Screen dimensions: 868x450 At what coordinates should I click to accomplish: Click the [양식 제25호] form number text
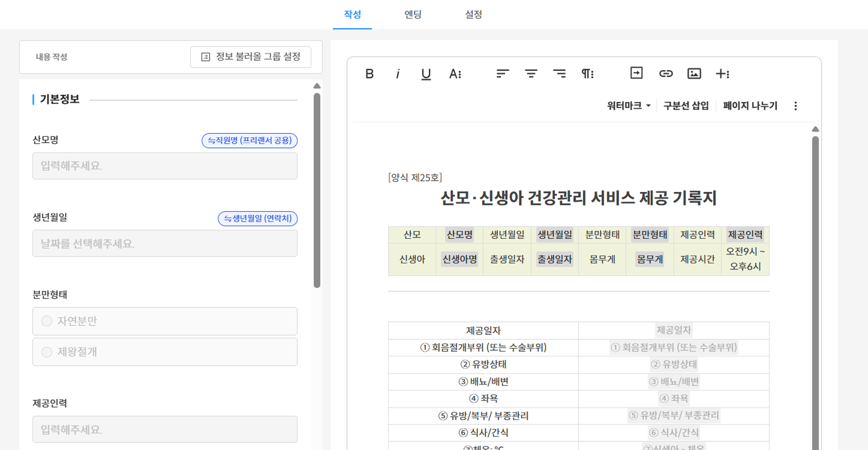(415, 177)
